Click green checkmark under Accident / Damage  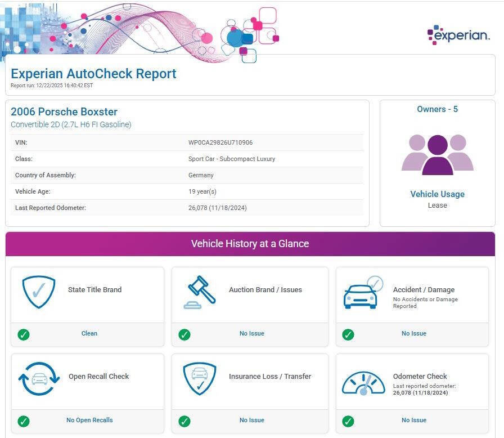tap(348, 334)
